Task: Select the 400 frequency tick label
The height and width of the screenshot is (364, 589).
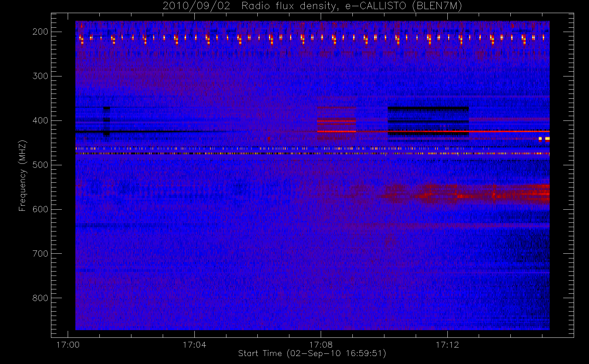Action: pyautogui.click(x=40, y=120)
